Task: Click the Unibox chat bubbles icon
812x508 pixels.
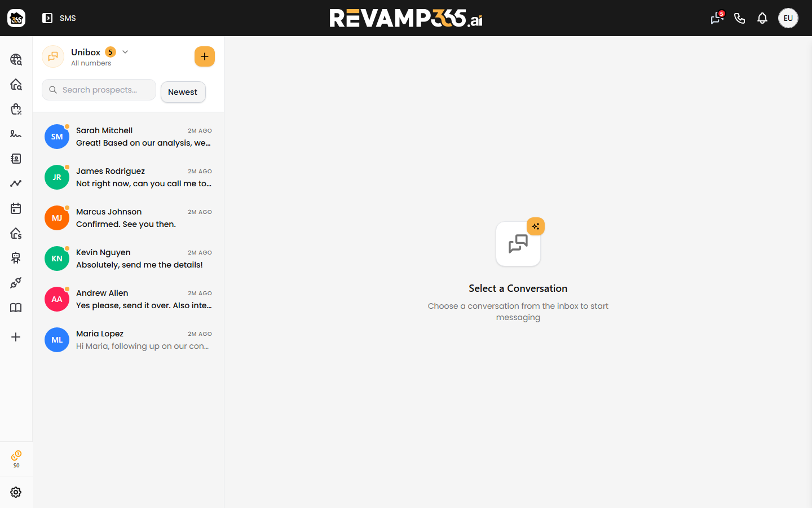Action: [x=53, y=56]
